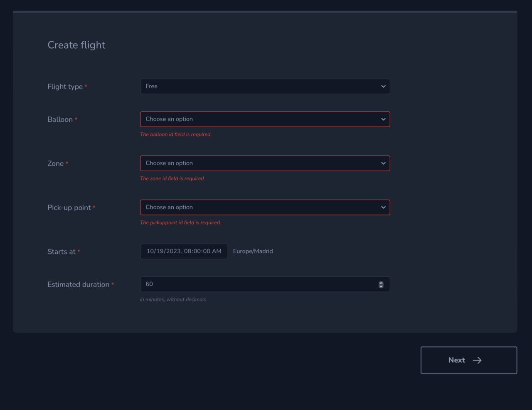The height and width of the screenshot is (410, 532).
Task: Open the Zone option selector
Action: pyautogui.click(x=265, y=163)
